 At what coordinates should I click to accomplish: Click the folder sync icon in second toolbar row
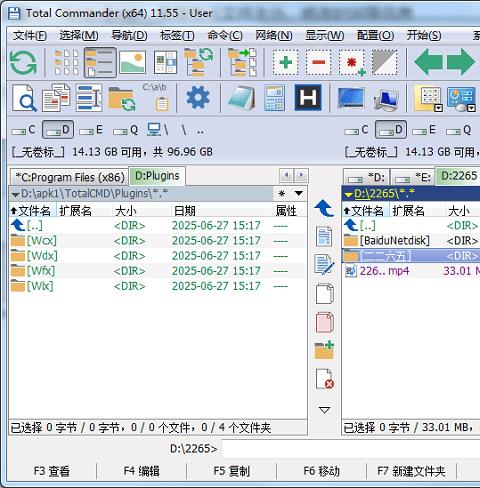coord(122,99)
